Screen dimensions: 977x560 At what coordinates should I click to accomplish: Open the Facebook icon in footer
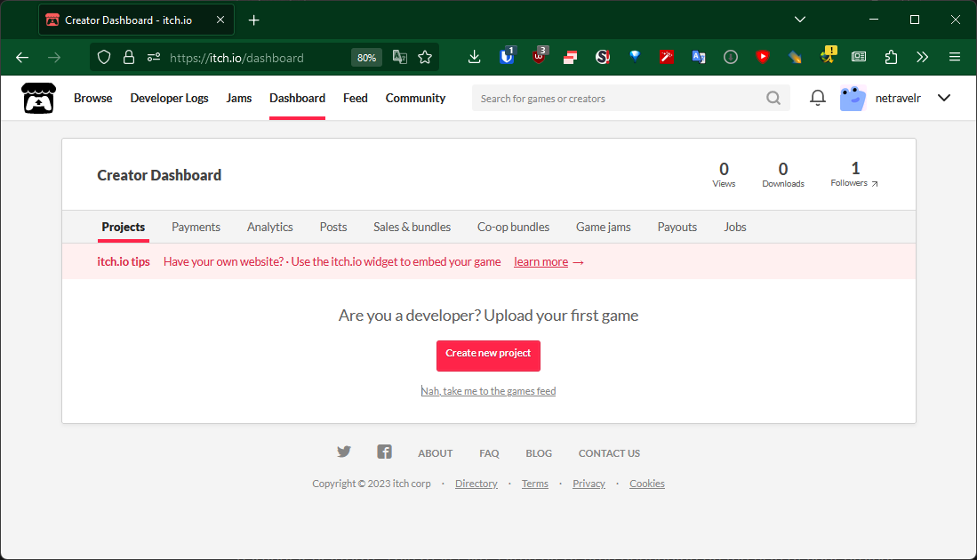tap(384, 452)
